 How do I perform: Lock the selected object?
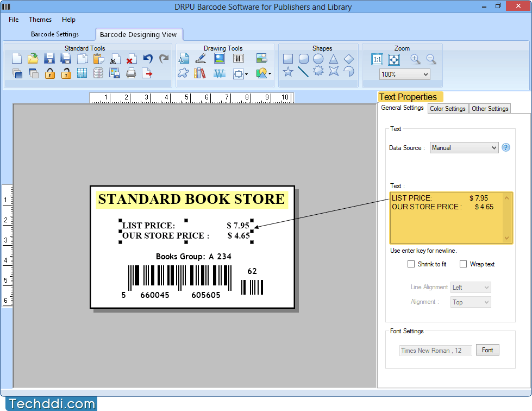[50, 73]
